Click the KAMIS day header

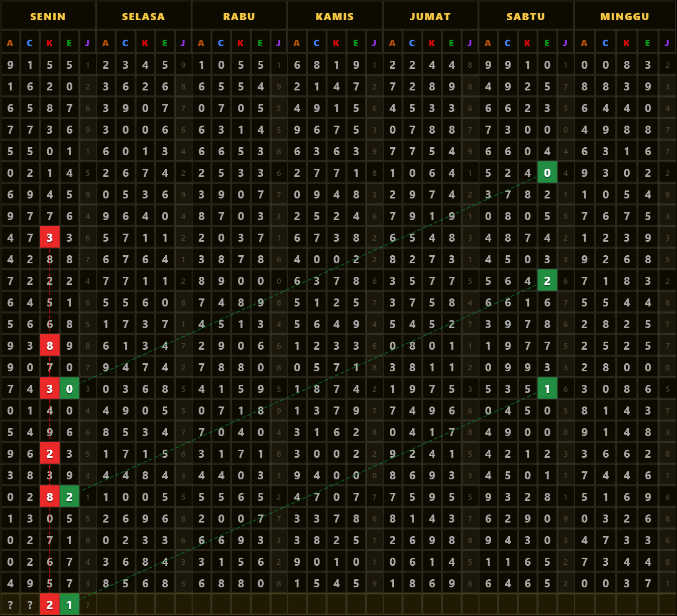(334, 16)
